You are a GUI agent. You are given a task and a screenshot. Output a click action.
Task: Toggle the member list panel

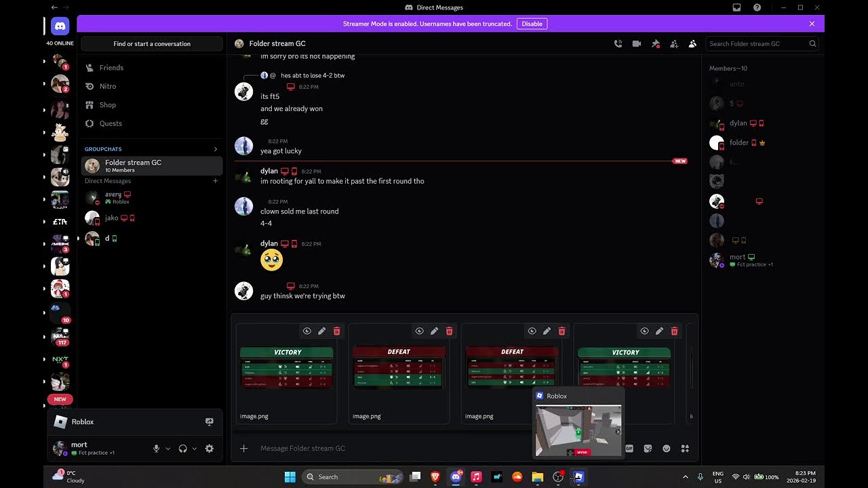point(692,43)
